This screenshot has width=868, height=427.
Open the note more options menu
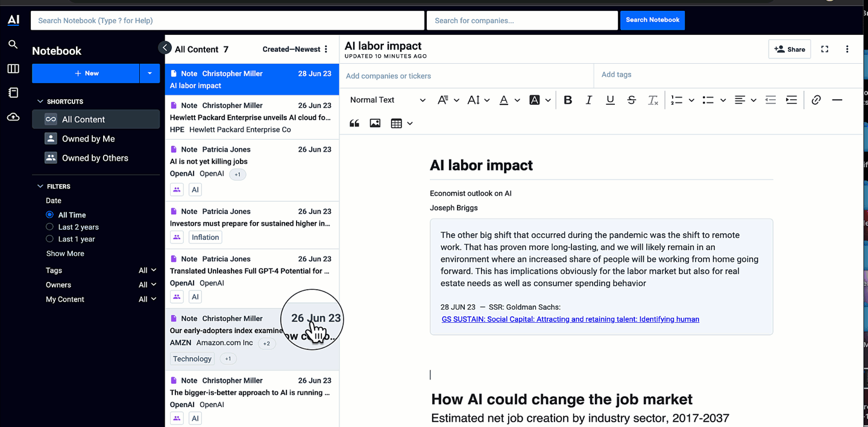(847, 49)
